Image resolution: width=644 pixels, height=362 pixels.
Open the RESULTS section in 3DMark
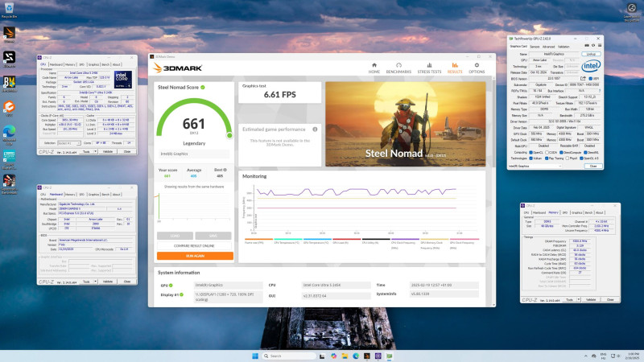(x=455, y=68)
